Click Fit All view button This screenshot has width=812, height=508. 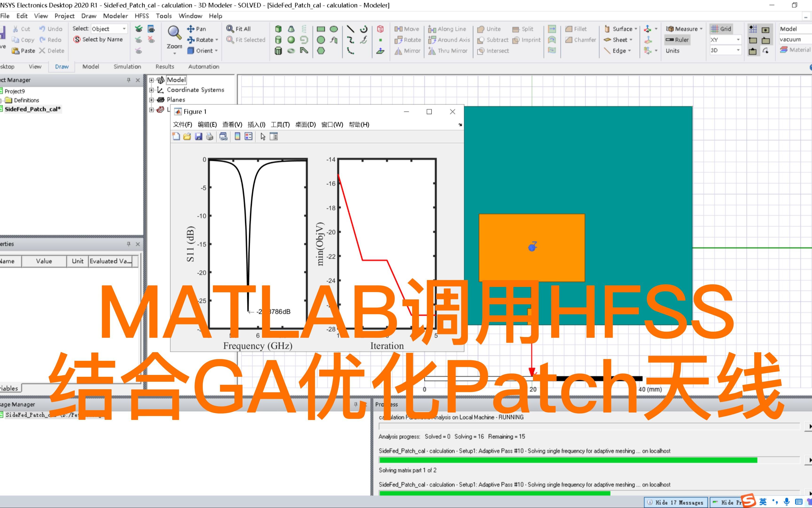pos(238,29)
